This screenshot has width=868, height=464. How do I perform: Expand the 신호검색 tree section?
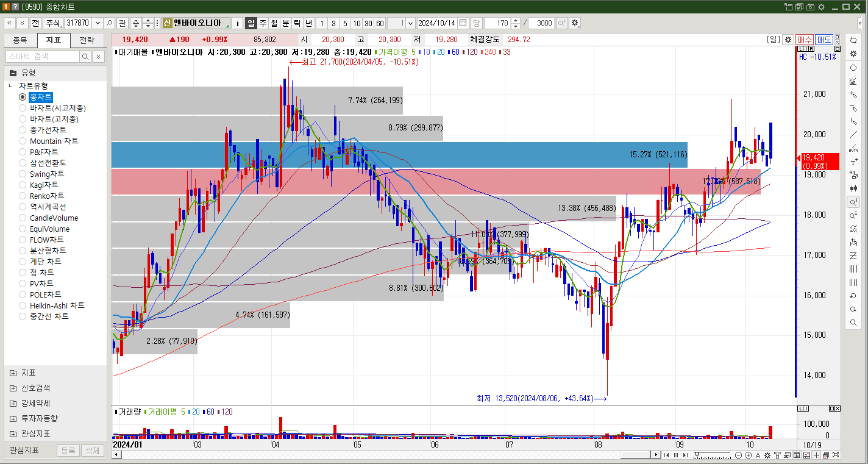pos(13,388)
